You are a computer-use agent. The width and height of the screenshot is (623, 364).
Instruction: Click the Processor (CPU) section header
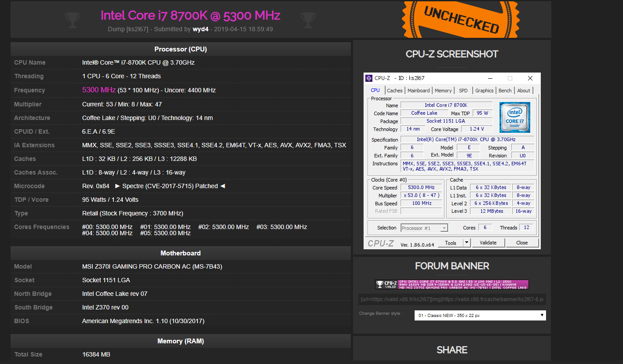pos(181,49)
